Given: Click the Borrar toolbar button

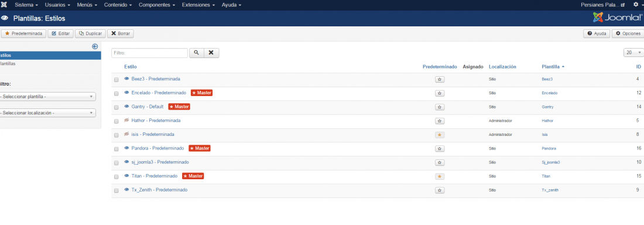Looking at the screenshot, I should [121, 34].
